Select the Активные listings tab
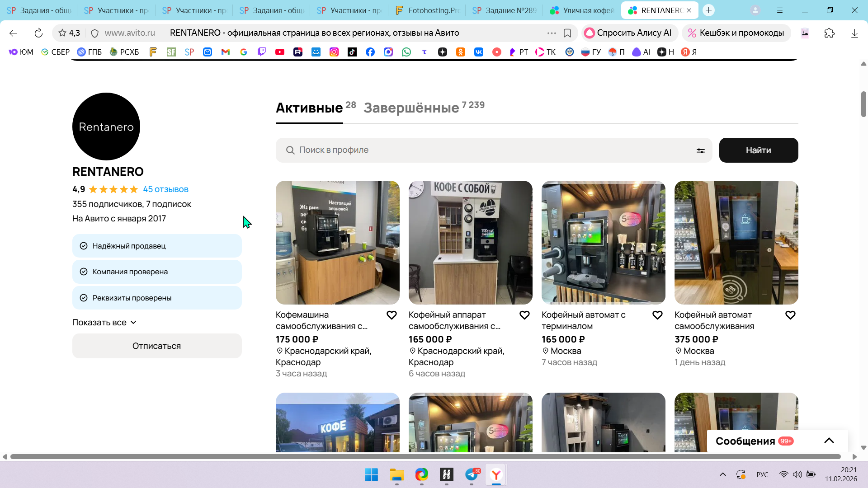The width and height of the screenshot is (868, 488). 309,108
